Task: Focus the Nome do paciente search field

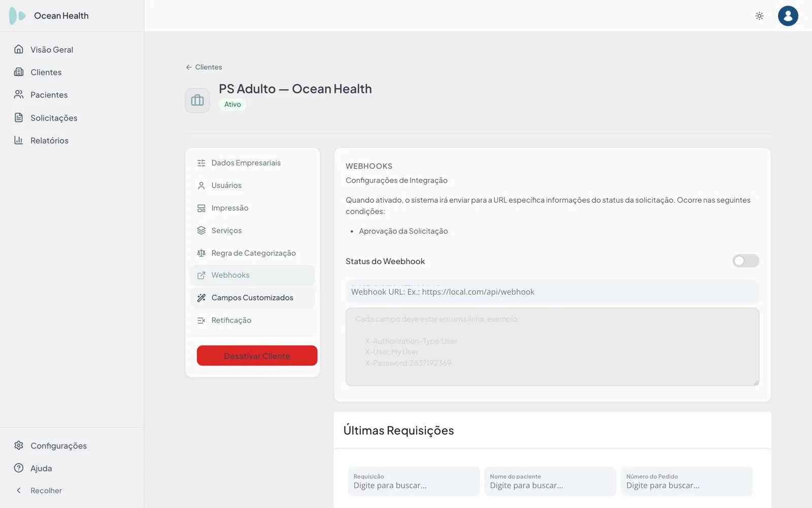Action: [550, 481]
